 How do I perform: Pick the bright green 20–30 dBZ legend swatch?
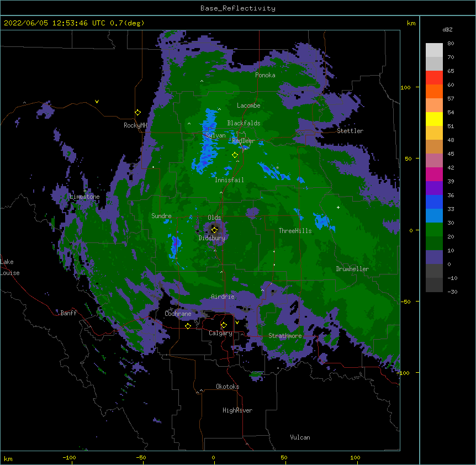tap(434, 230)
